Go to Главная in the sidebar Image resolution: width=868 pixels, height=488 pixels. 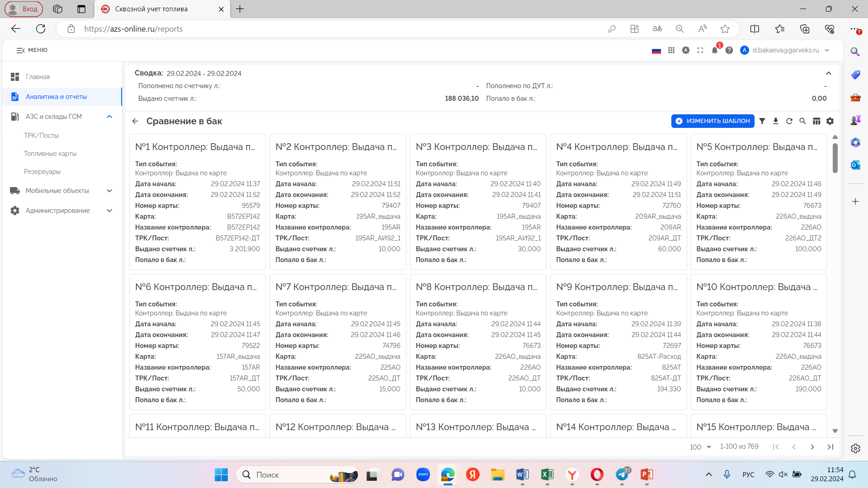38,77
